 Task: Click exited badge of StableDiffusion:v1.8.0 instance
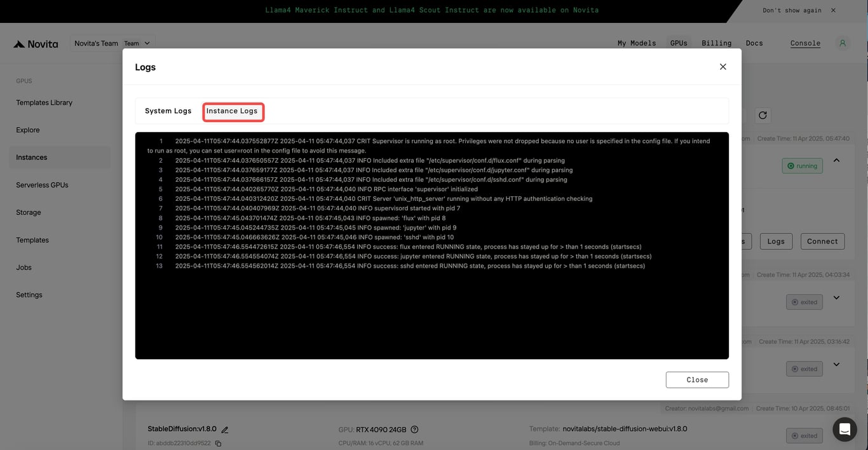804,435
